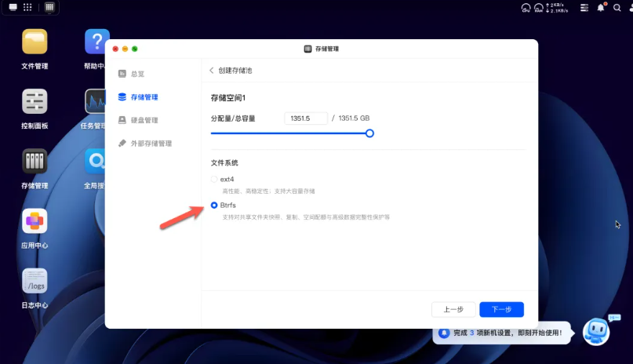Click the Btrfs description text
This screenshot has width=633, height=364.
tap(306, 217)
